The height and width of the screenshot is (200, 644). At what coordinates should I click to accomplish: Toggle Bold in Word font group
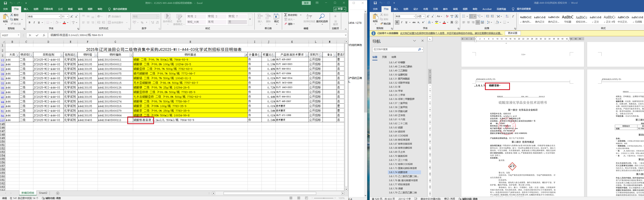coord(397,22)
